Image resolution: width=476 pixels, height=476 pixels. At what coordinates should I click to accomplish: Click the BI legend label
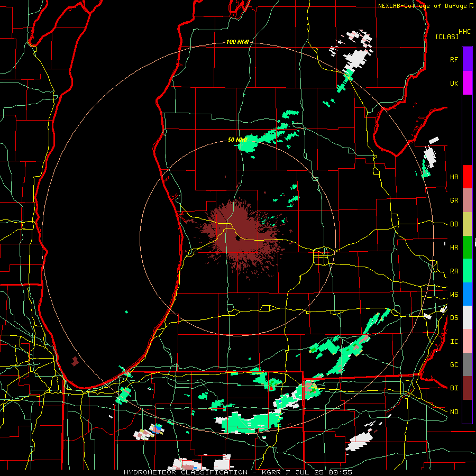(454, 388)
